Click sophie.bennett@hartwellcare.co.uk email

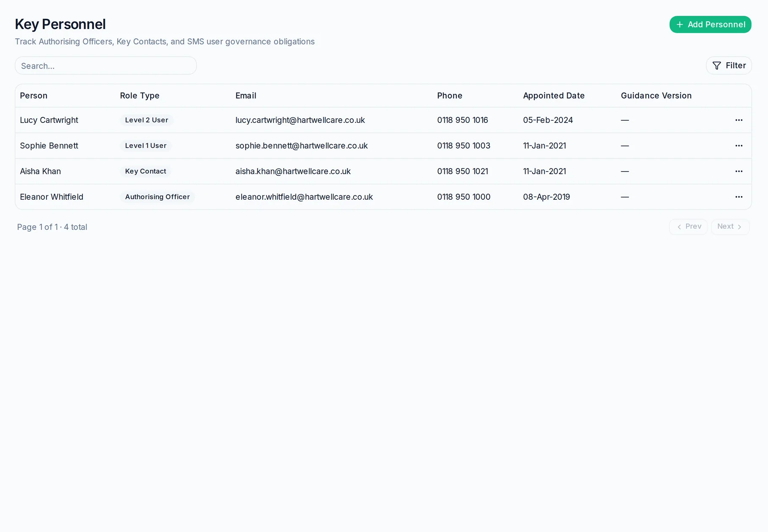(302, 146)
